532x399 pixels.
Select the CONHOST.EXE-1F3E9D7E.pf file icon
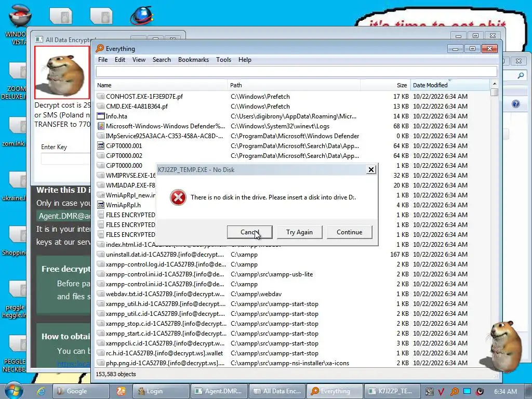coord(100,96)
